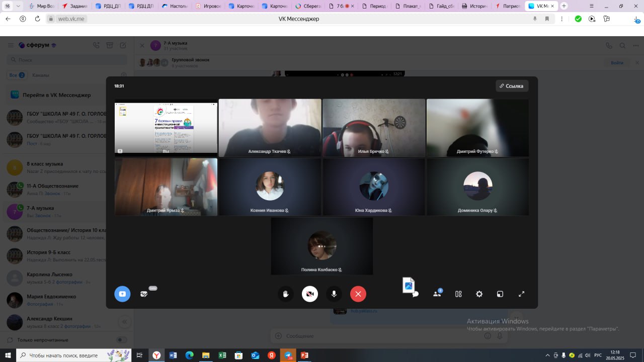Reload the current page
The image size is (644, 362).
(37, 19)
